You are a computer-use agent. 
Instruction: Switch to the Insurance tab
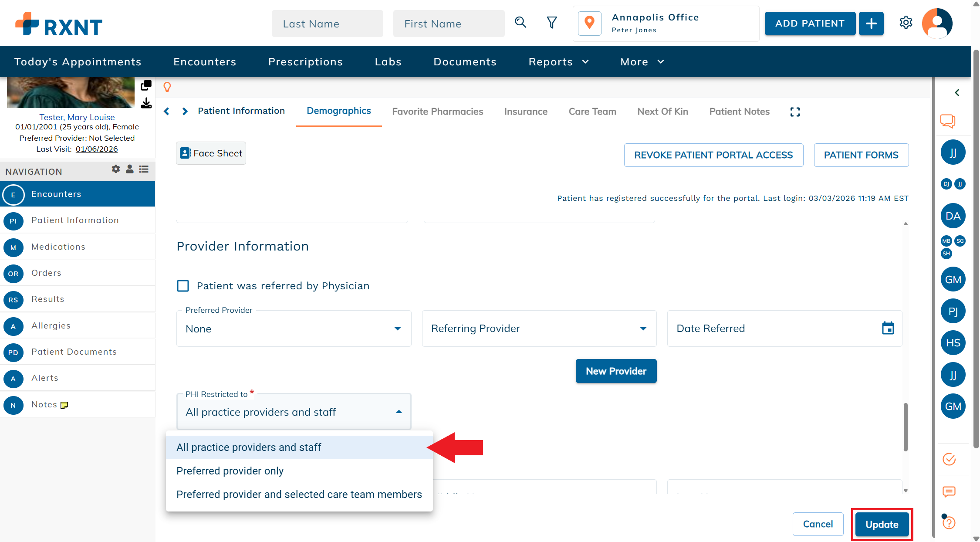coord(526,112)
